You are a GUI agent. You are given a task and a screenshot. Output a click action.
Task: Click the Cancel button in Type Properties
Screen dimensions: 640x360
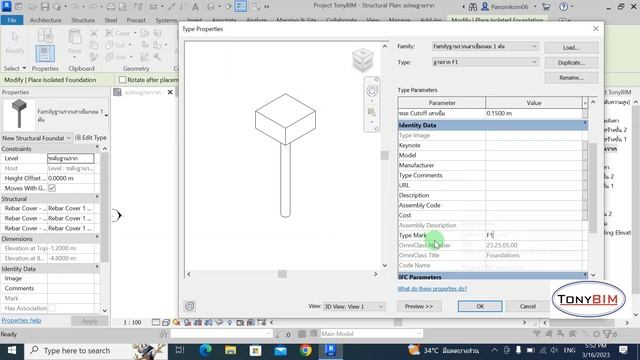[527, 306]
